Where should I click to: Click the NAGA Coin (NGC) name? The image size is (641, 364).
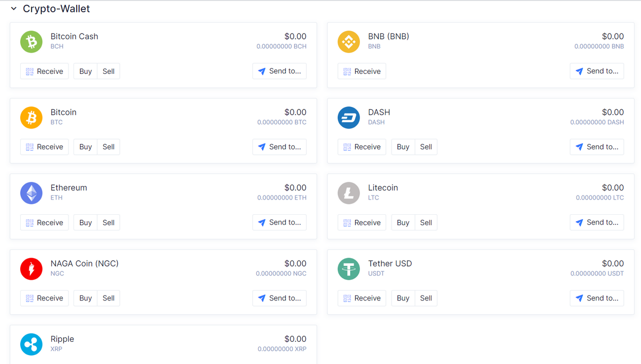pyautogui.click(x=84, y=264)
